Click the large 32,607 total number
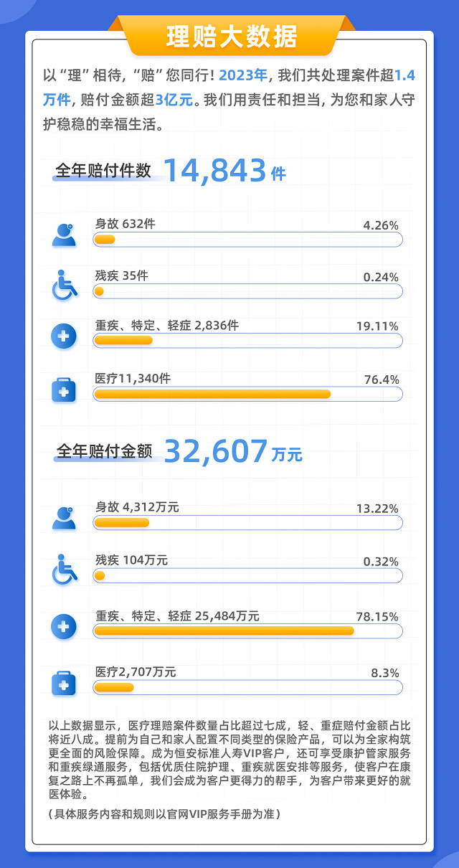Viewport: 459px width, 868px height. (215, 450)
